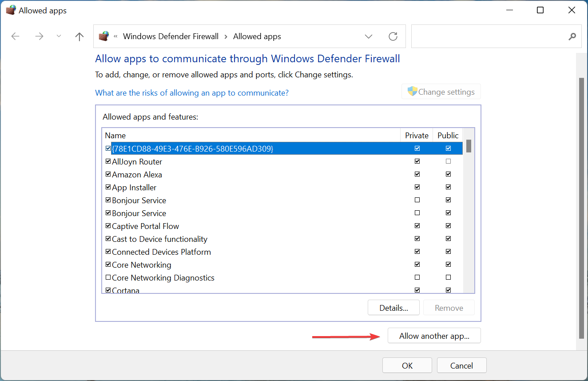The width and height of the screenshot is (588, 381).
Task: Select the App Installer row
Action: click(x=282, y=187)
